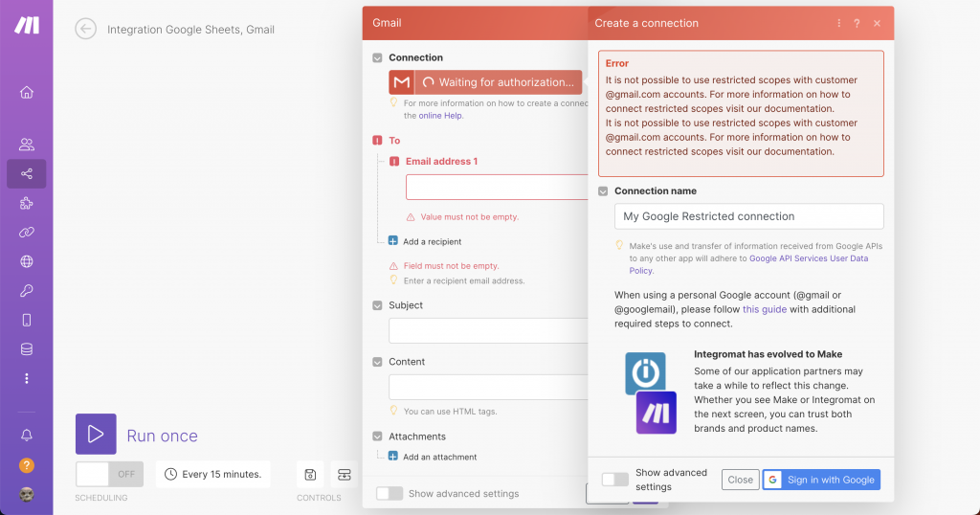The height and width of the screenshot is (515, 980).
Task: Click the Save scenario disk icon
Action: tap(310, 475)
